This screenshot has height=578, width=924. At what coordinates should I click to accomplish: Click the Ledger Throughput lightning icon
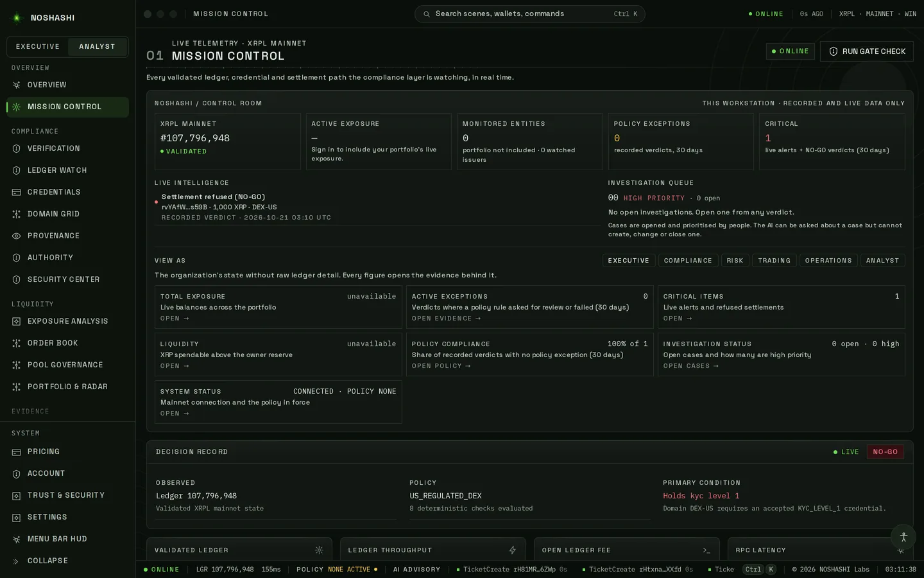click(513, 550)
